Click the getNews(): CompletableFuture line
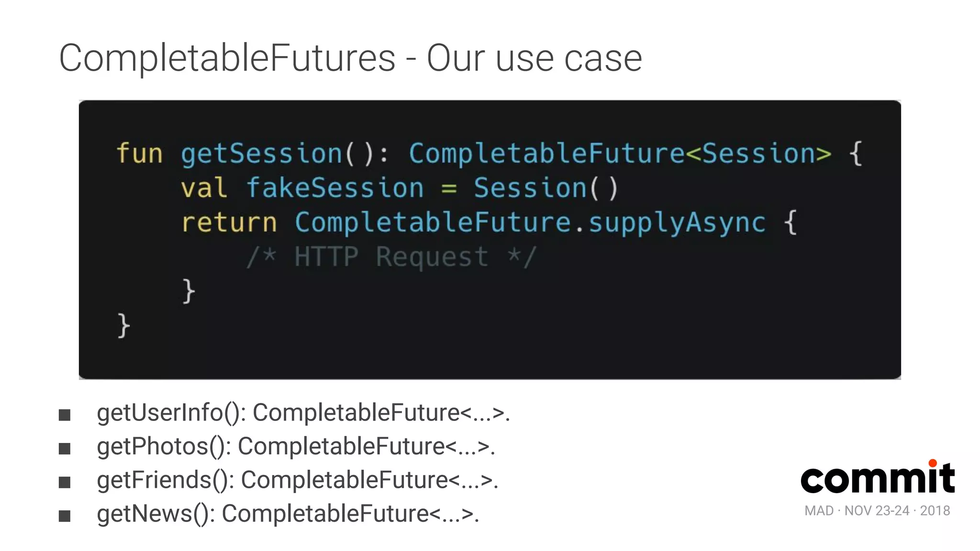 point(288,514)
